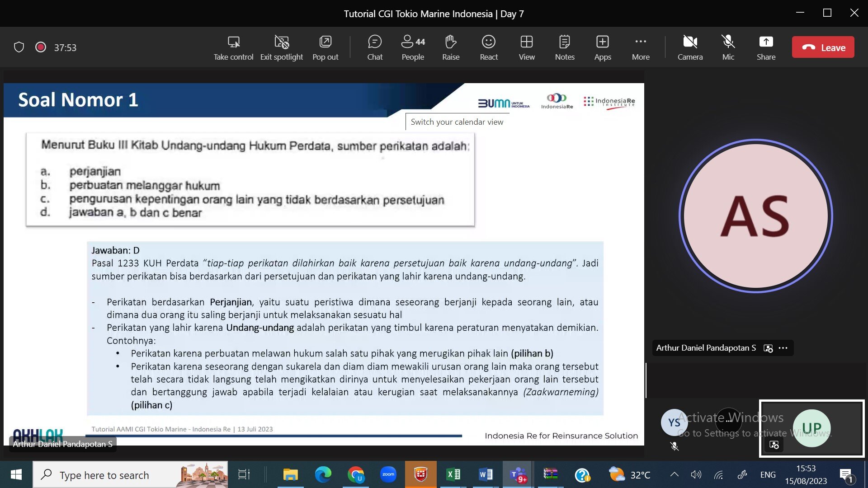This screenshot has width=868, height=488.
Task: Click the Indonesia Re Institute logo in slide
Action: pos(609,103)
